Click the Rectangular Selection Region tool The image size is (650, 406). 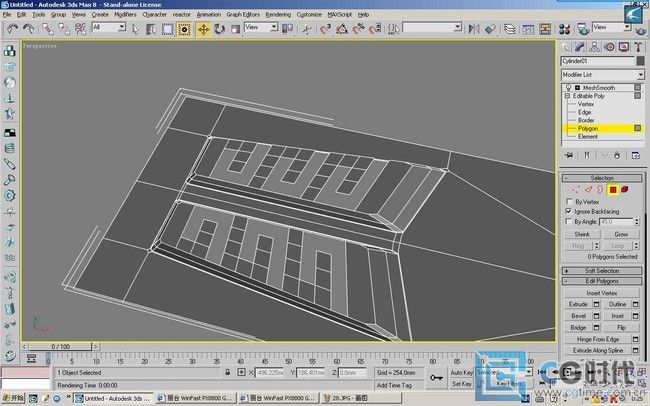coord(167,29)
